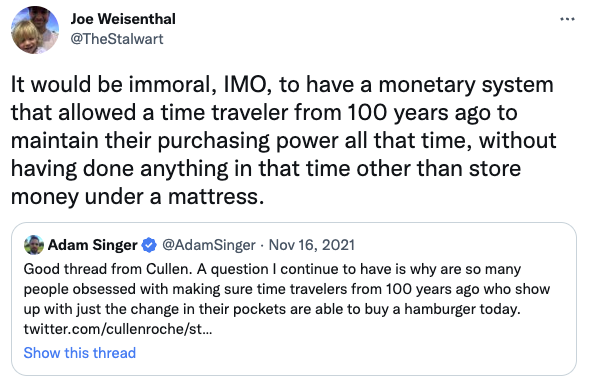
Task: Click Adam Singer's small avatar
Action: tap(34, 245)
